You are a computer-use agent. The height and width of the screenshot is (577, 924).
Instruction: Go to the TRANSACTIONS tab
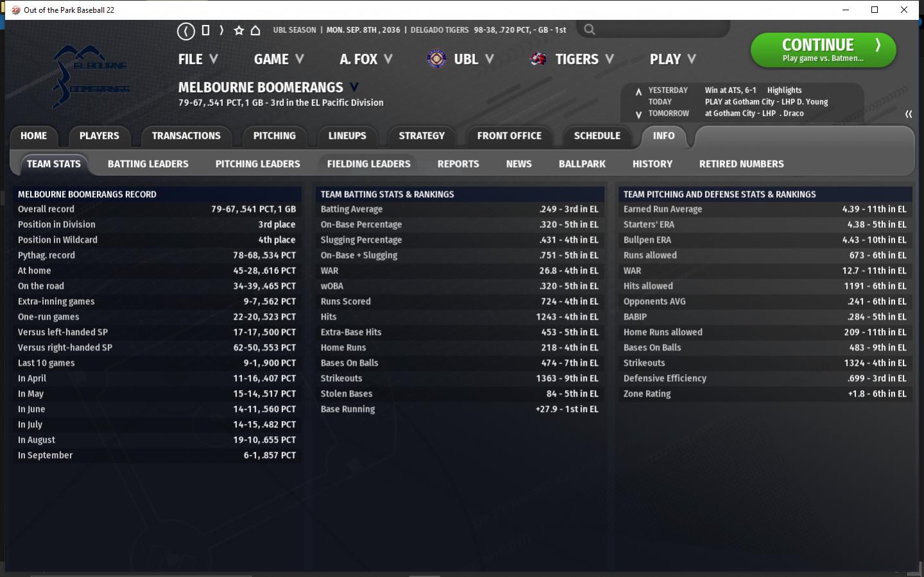(186, 136)
